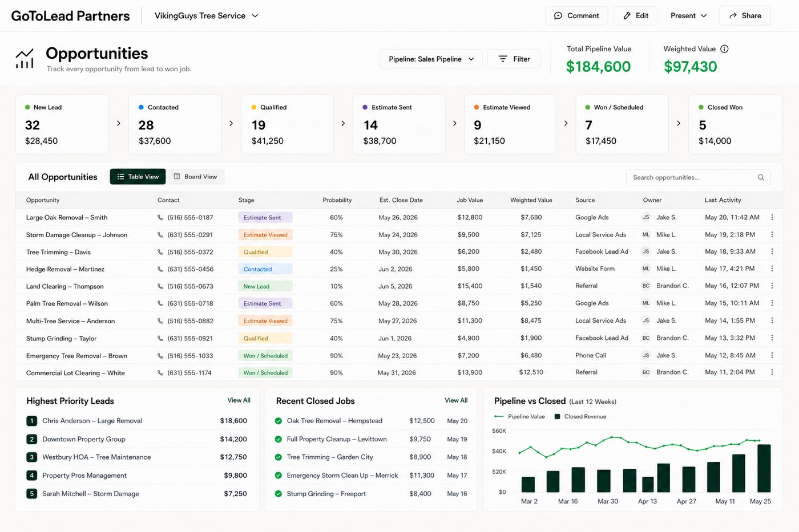Click priority badge 1 beside Chris Anderson

pyautogui.click(x=32, y=421)
